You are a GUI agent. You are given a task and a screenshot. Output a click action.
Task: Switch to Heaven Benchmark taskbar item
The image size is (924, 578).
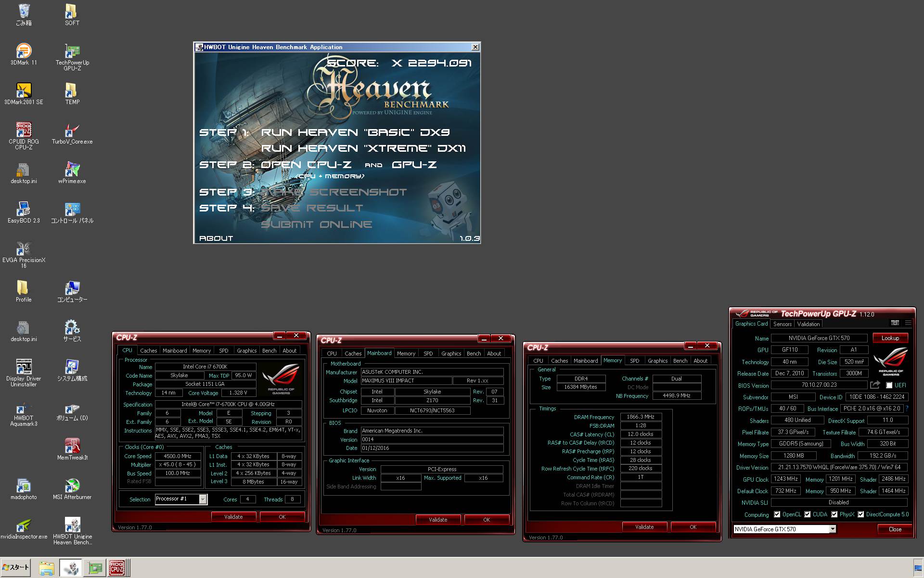point(71,568)
